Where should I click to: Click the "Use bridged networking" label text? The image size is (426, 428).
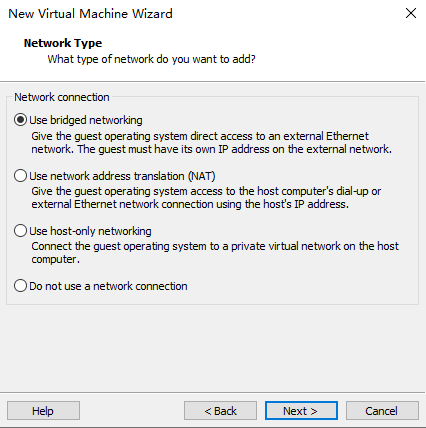86,120
